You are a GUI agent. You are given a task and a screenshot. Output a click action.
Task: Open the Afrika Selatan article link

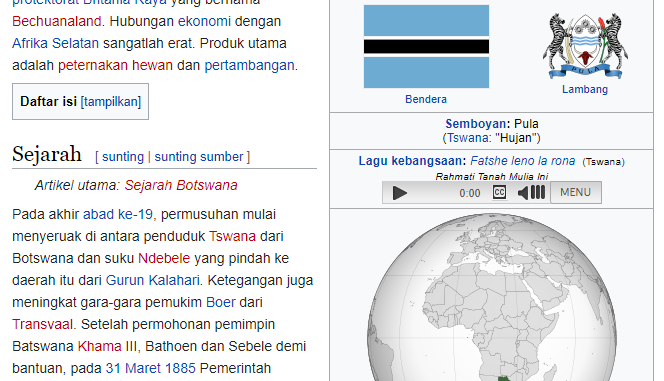pyautogui.click(x=55, y=43)
